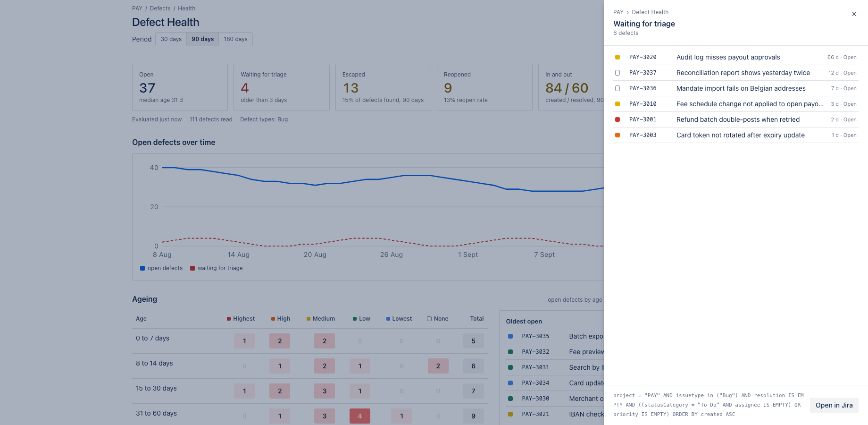Viewport: 868px width, 425px height.
Task: Click the Defects breadcrumb on dashboard
Action: 160,8
